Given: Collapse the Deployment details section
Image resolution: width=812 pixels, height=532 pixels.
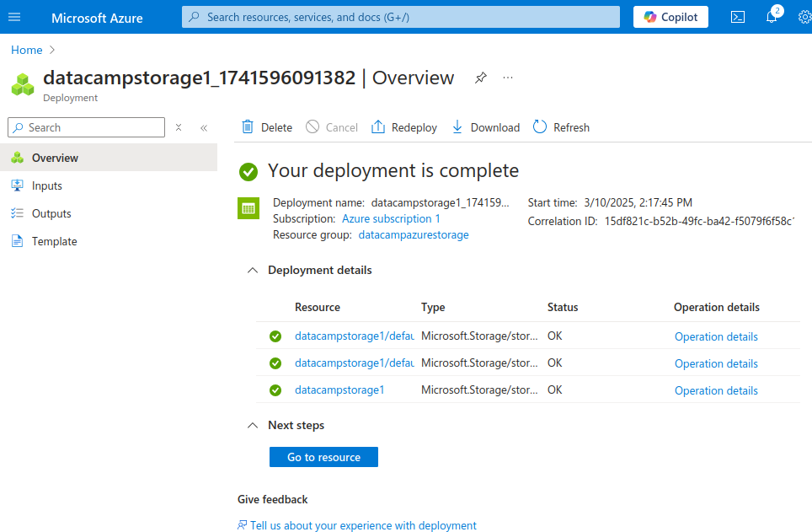Looking at the screenshot, I should pos(253,270).
